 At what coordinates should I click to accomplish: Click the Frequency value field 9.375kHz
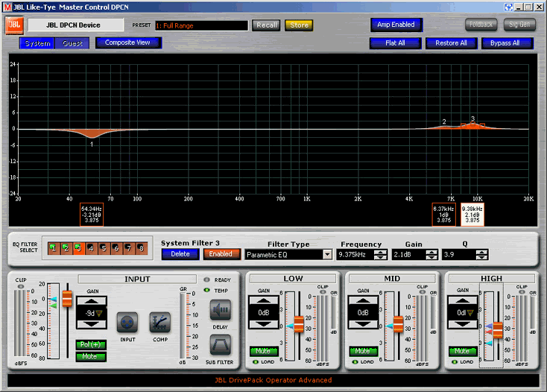355,255
